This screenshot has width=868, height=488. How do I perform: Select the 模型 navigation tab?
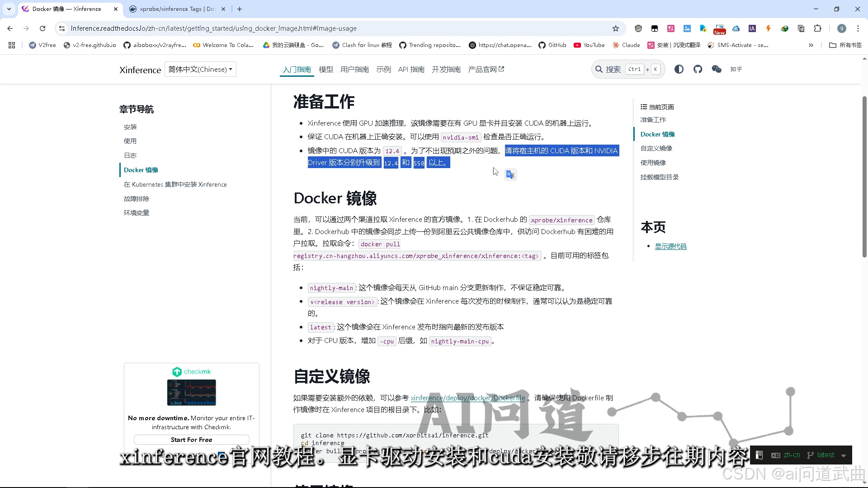pyautogui.click(x=325, y=70)
